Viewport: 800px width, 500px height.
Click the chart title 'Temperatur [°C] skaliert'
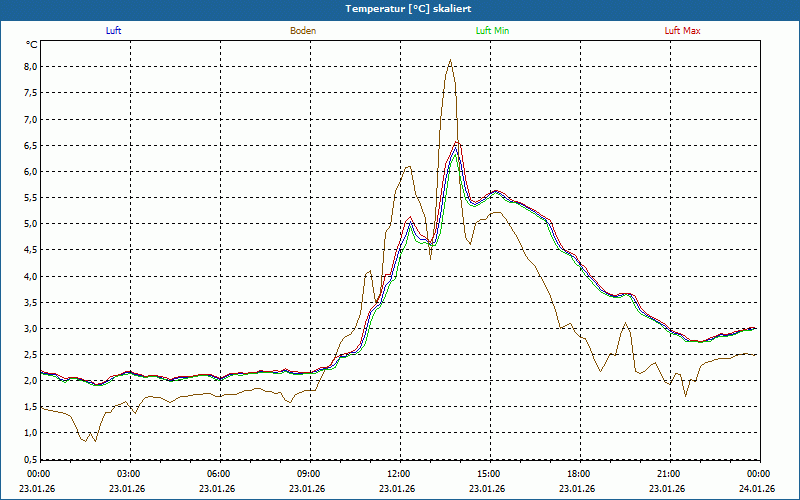coord(400,8)
